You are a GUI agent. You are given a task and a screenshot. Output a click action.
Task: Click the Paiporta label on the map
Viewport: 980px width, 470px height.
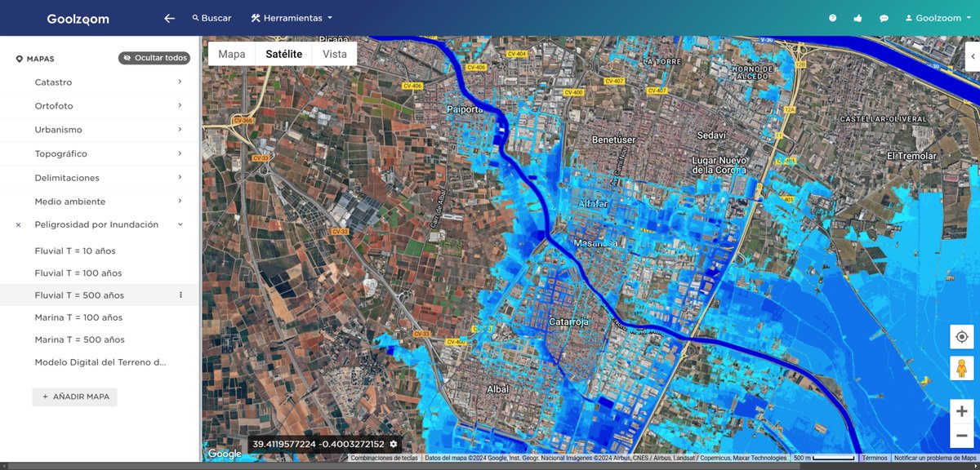tap(466, 109)
